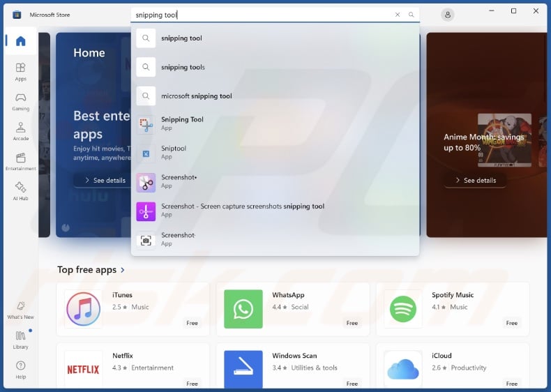551x392 pixels.
Task: Select the purple Screenshot capture app icon
Action: pos(146,211)
